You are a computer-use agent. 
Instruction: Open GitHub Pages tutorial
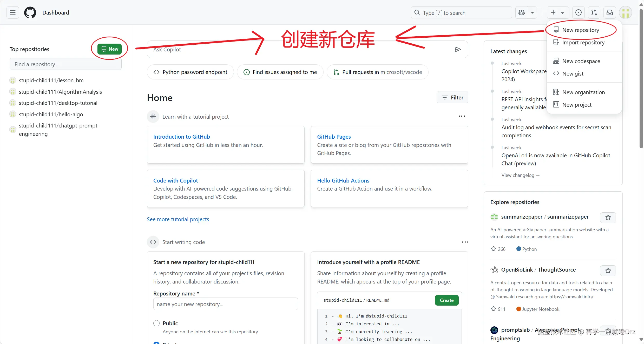point(334,137)
